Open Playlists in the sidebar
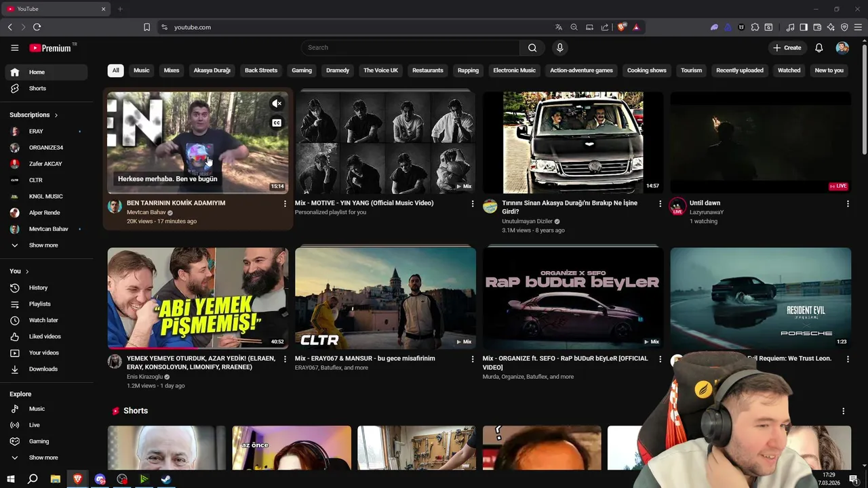Viewport: 868px width, 488px height. (x=46, y=304)
